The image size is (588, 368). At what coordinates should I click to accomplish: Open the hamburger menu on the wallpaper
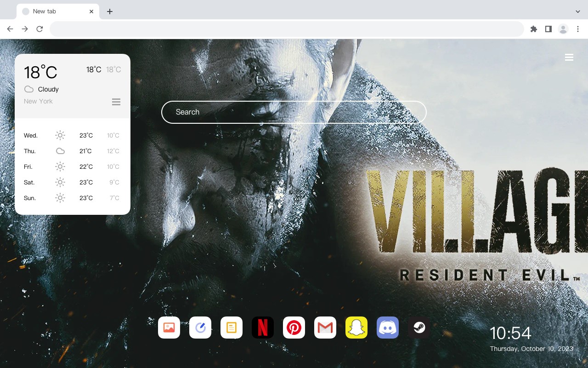569,57
